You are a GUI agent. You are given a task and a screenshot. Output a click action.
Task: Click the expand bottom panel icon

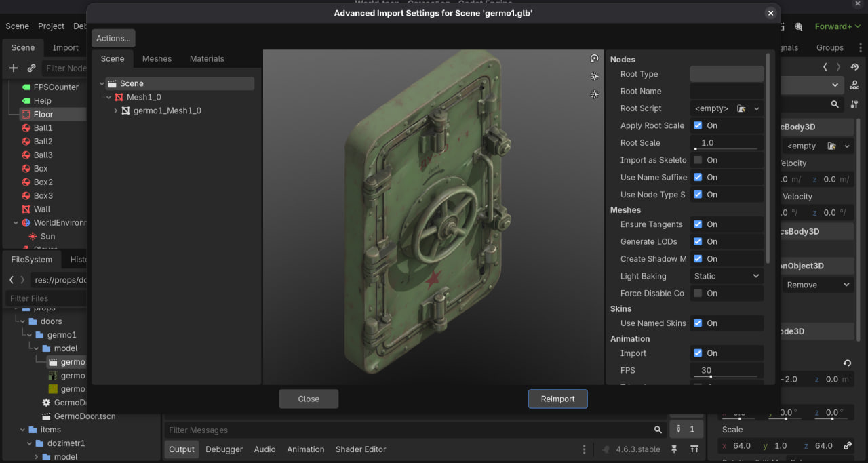tap(694, 449)
